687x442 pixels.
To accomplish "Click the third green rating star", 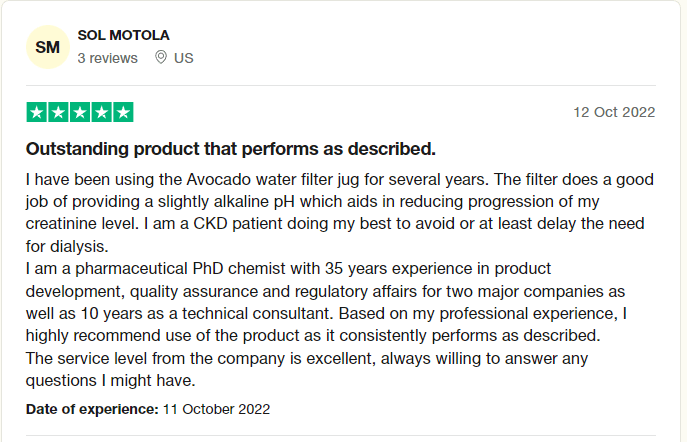I will [x=79, y=112].
